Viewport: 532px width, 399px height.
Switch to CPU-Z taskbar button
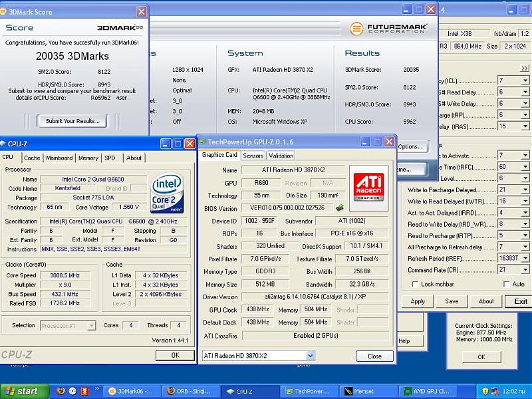(251, 391)
